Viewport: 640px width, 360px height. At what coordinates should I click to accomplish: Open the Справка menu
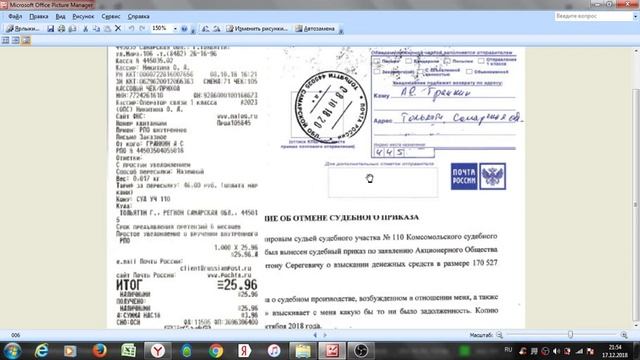(138, 17)
